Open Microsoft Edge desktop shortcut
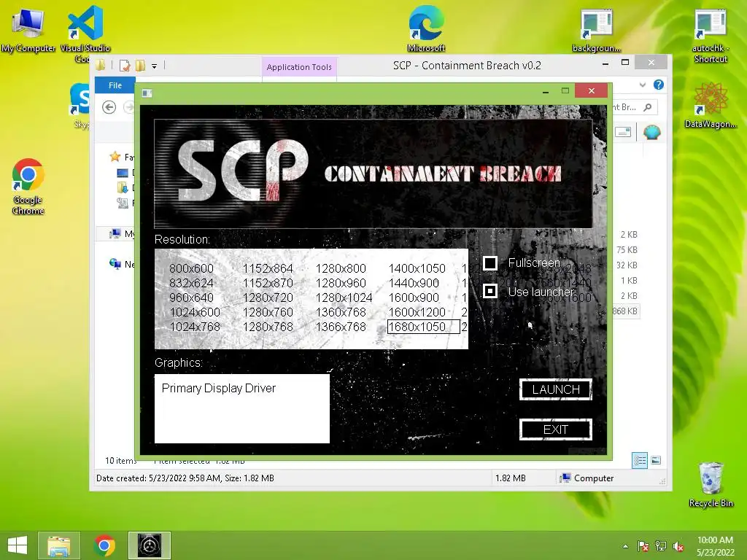The image size is (747, 560). pyautogui.click(x=426, y=28)
